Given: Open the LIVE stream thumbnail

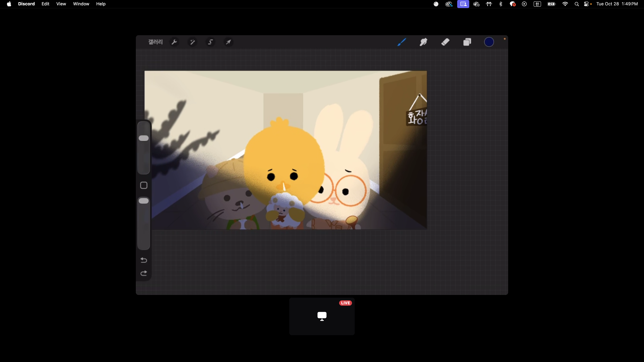Looking at the screenshot, I should click(322, 316).
